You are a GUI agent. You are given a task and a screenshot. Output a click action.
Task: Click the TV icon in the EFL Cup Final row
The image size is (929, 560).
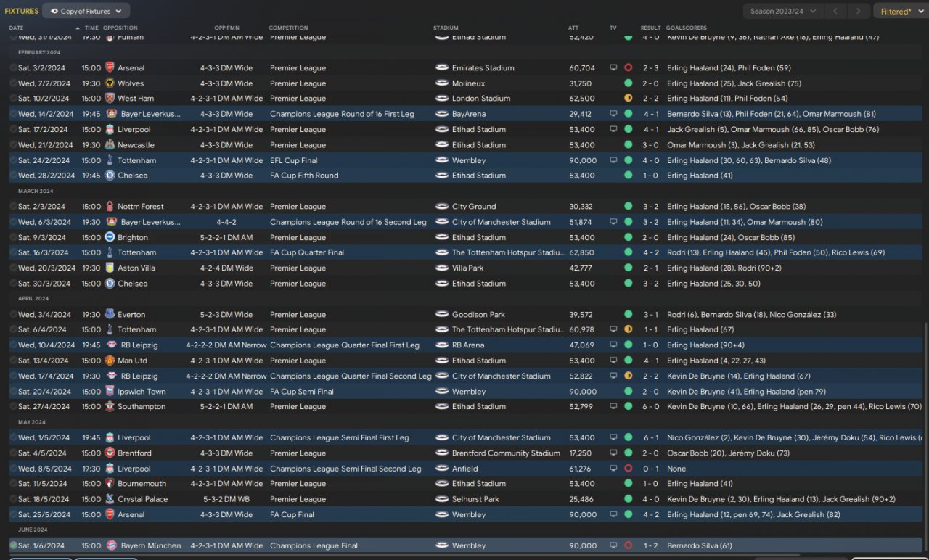(613, 160)
